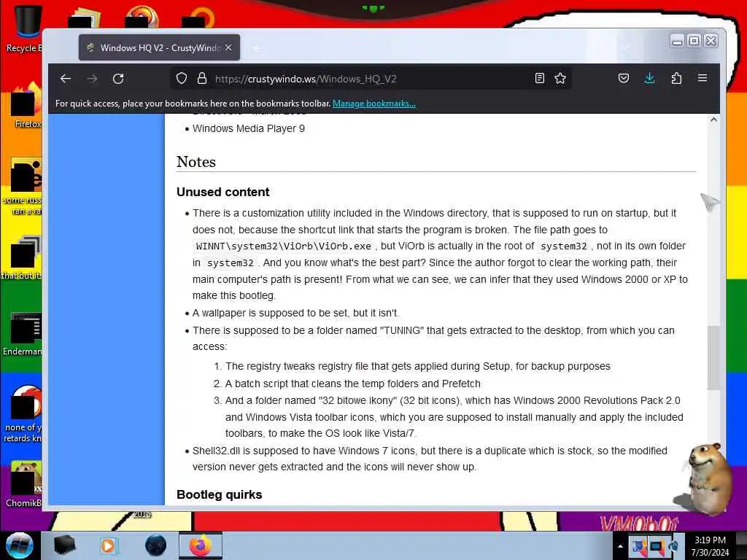Select the Enderman desktop icon
The image size is (747, 560).
pyautogui.click(x=23, y=333)
